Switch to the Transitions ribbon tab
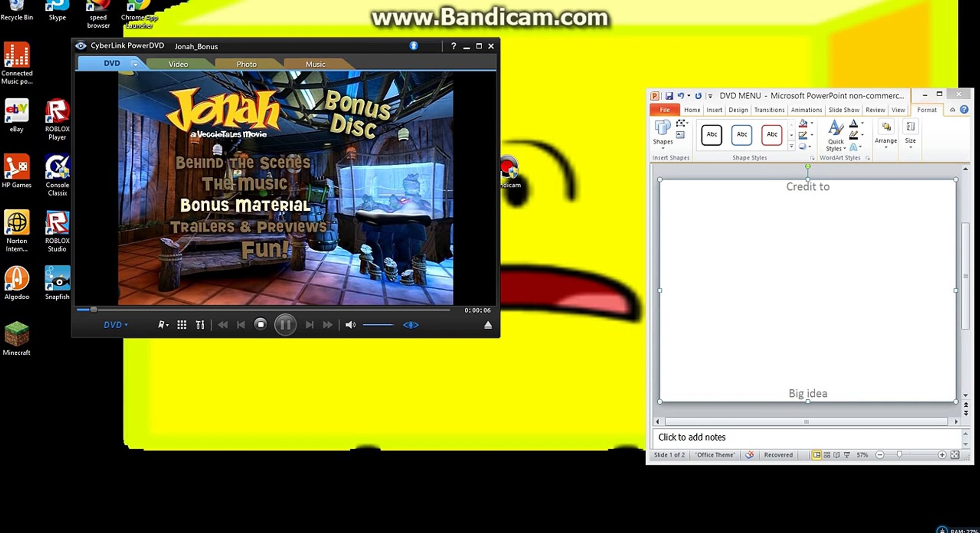 770,110
